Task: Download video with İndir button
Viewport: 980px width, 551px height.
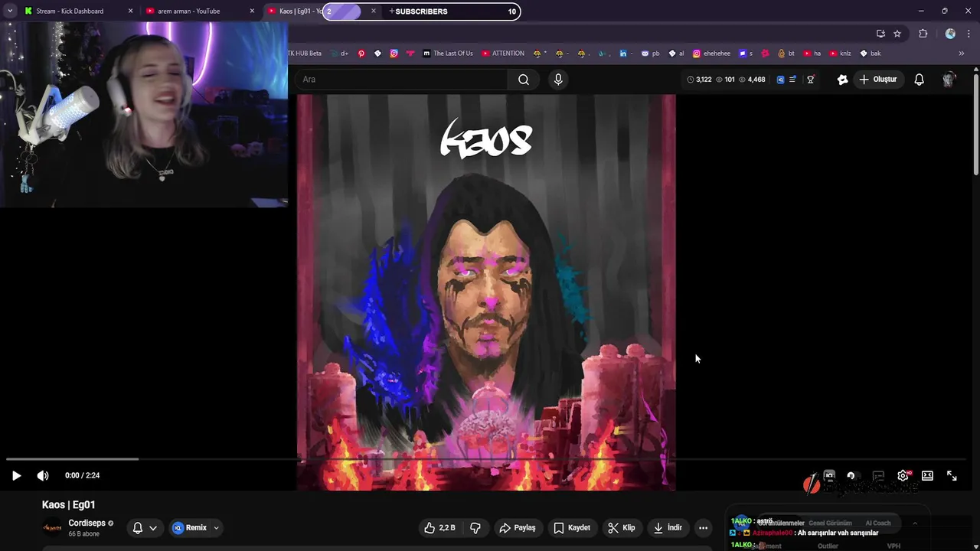Action: click(667, 527)
